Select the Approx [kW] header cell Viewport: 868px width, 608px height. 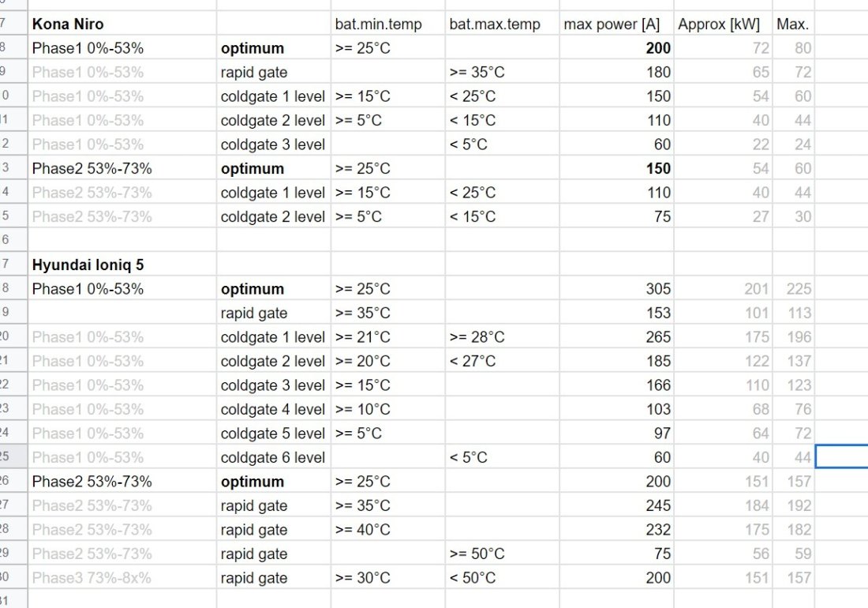[723, 24]
